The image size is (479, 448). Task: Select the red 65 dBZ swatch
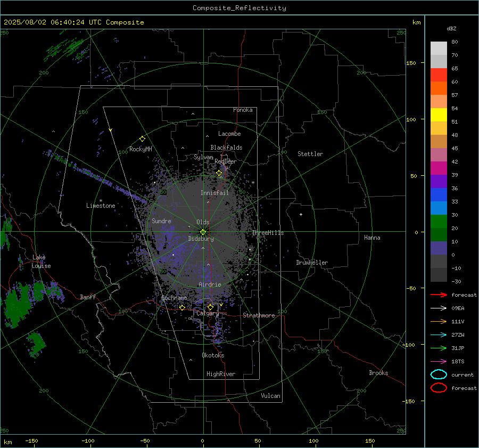pyautogui.click(x=439, y=75)
